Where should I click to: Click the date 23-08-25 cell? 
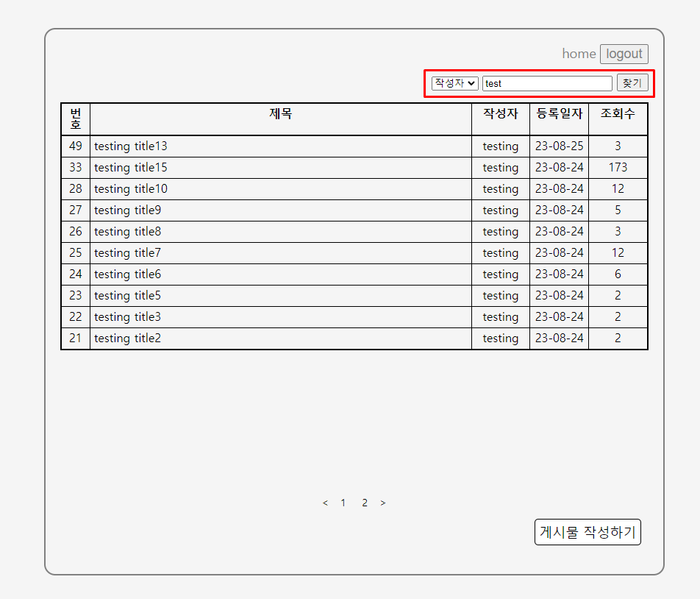pos(559,146)
